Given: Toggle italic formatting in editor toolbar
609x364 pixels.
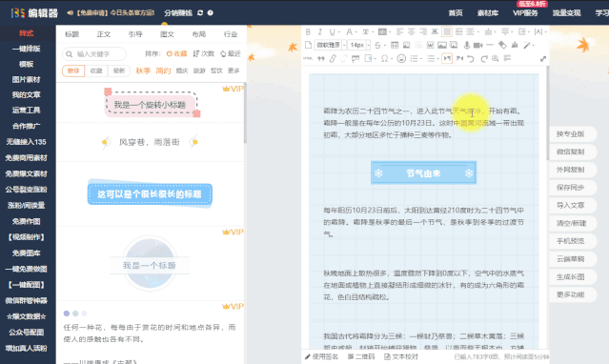Looking at the screenshot, I should coord(320,31).
